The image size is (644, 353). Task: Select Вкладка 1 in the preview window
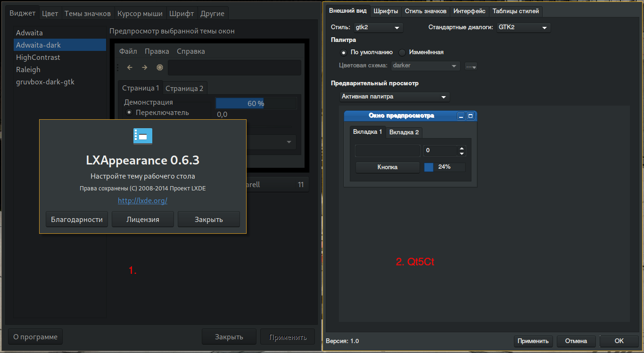[368, 131]
